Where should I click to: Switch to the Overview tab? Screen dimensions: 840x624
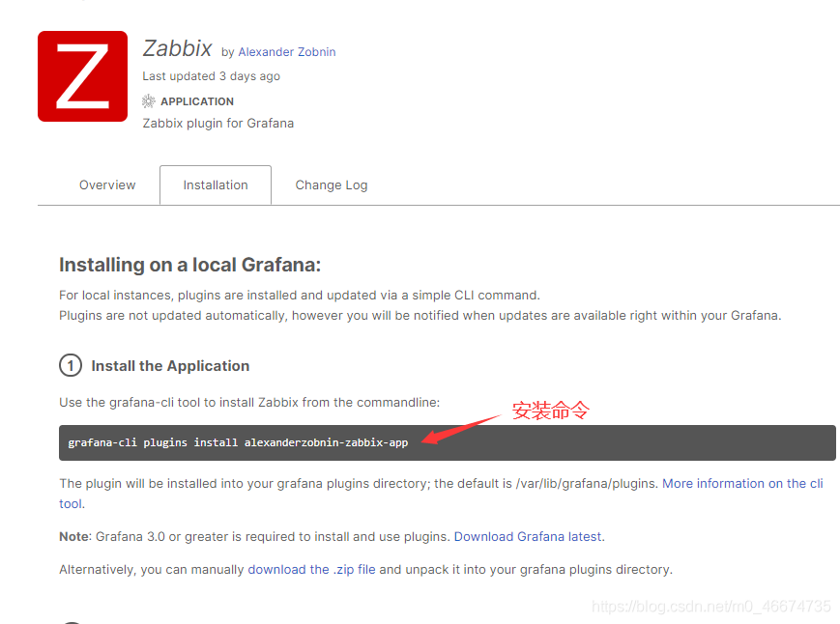click(x=107, y=185)
